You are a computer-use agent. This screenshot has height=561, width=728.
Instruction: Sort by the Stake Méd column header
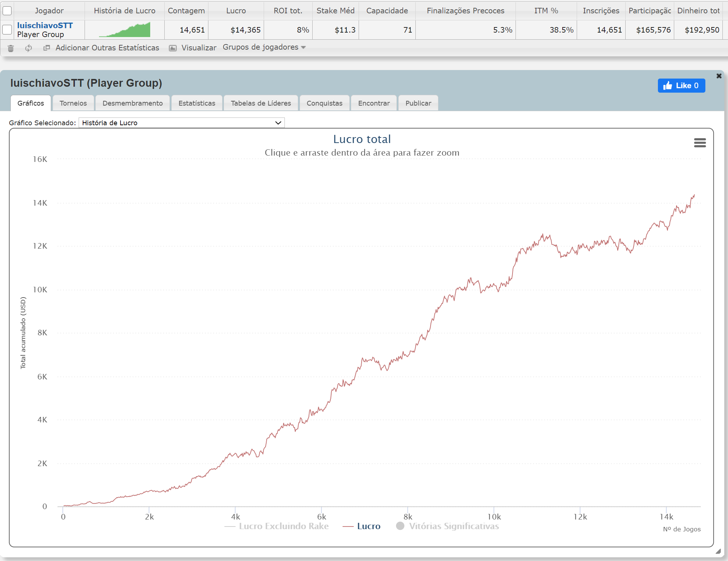point(335,11)
